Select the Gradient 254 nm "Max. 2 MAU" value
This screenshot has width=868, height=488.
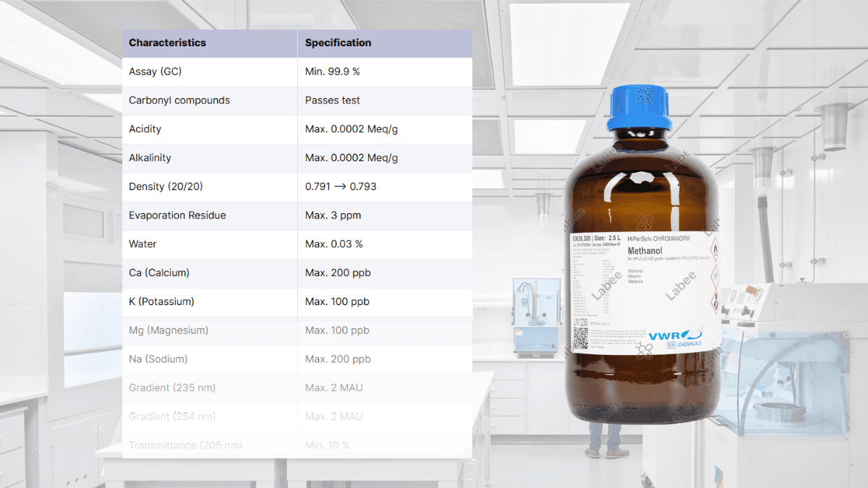click(333, 416)
